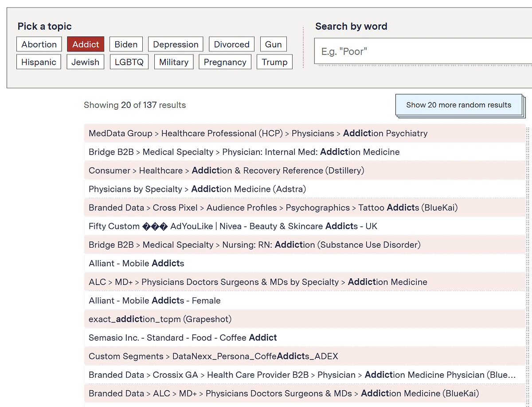
Task: Click the Tattoo Addicts (BlueKai) result
Action: point(304,207)
